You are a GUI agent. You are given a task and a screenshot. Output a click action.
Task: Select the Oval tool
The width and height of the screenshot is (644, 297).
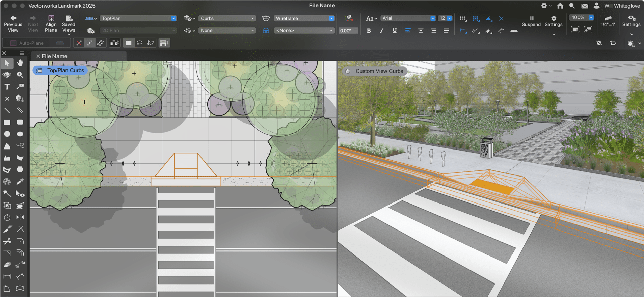(x=20, y=134)
